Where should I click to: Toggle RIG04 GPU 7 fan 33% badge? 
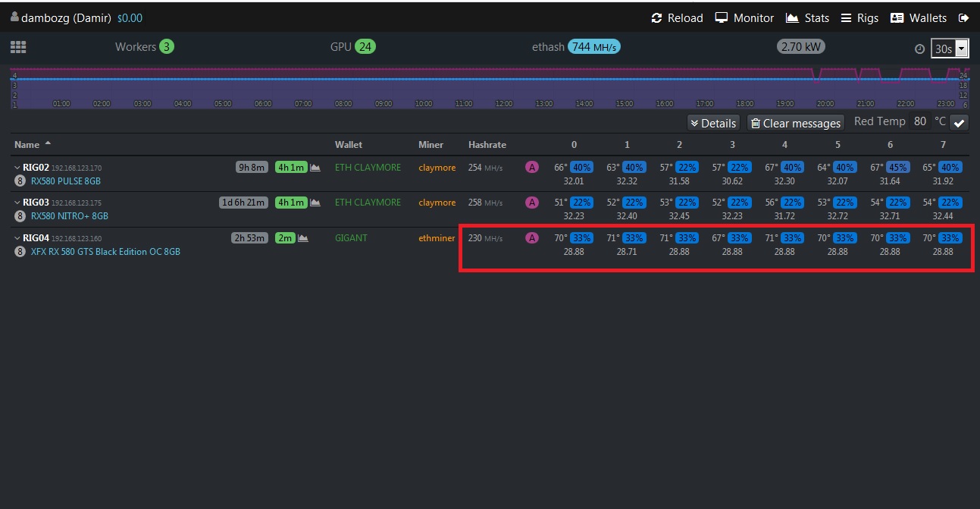950,238
